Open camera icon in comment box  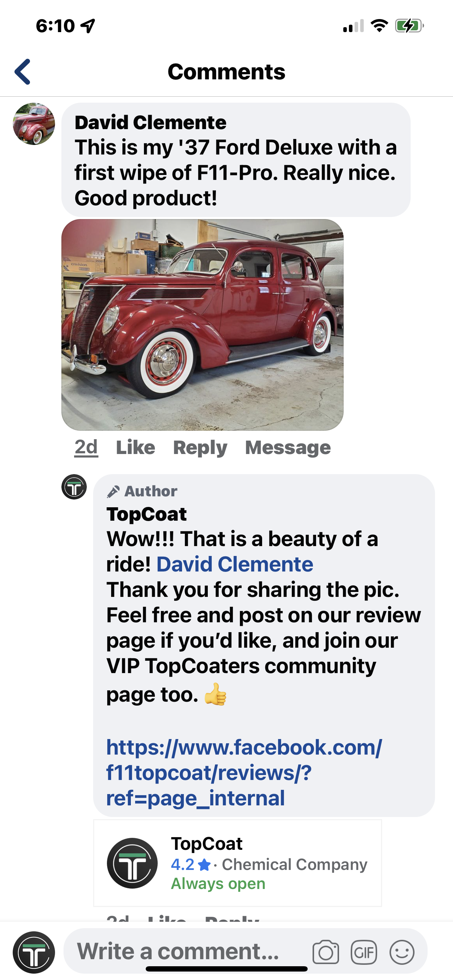pyautogui.click(x=326, y=952)
